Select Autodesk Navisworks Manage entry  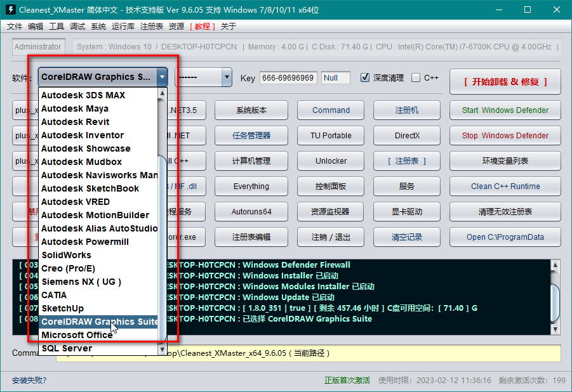98,175
